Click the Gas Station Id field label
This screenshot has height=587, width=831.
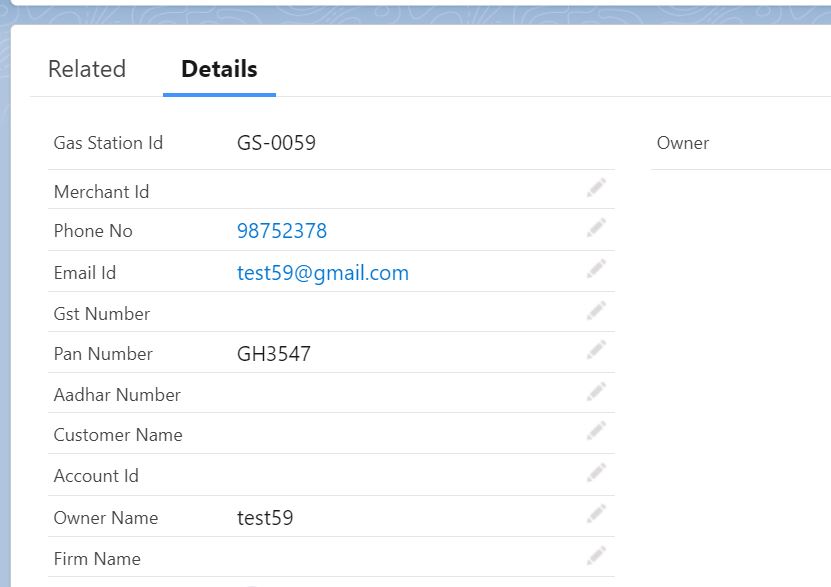(x=108, y=143)
